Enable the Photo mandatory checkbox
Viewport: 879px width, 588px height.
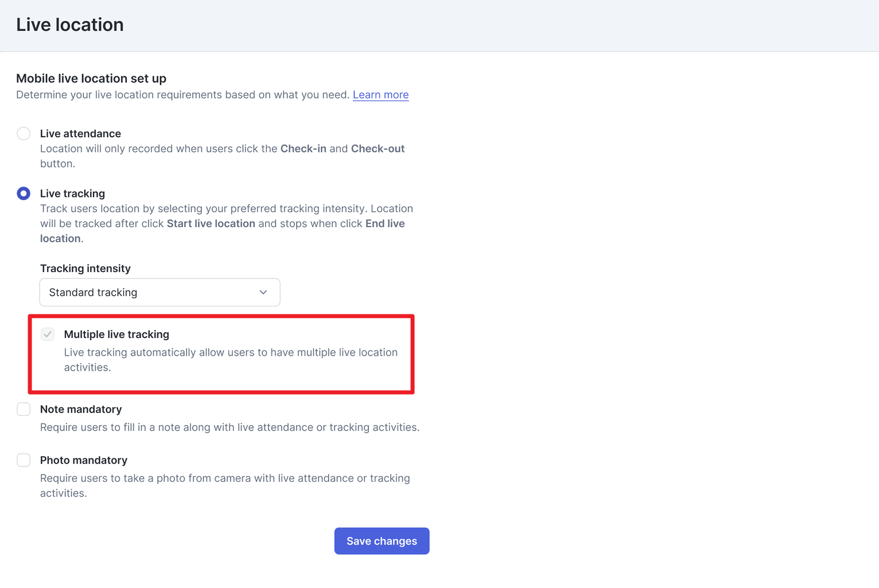click(x=24, y=460)
